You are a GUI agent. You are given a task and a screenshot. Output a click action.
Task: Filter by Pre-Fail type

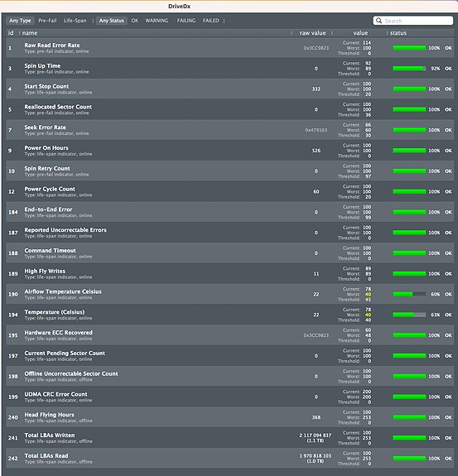(x=47, y=21)
